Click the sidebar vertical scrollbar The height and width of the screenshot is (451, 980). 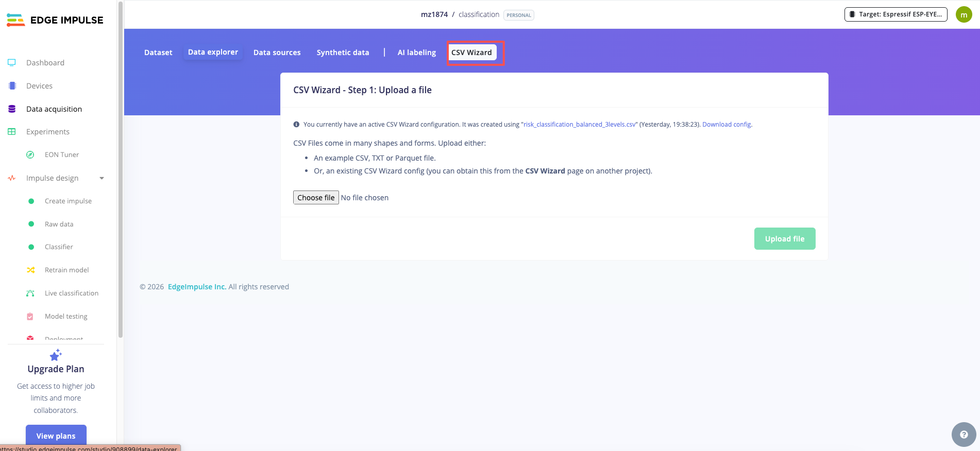point(121,170)
